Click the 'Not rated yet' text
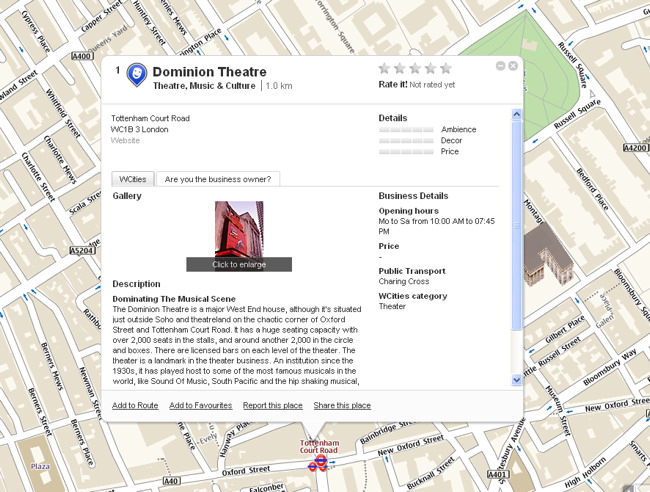This screenshot has width=650, height=492. click(x=432, y=85)
